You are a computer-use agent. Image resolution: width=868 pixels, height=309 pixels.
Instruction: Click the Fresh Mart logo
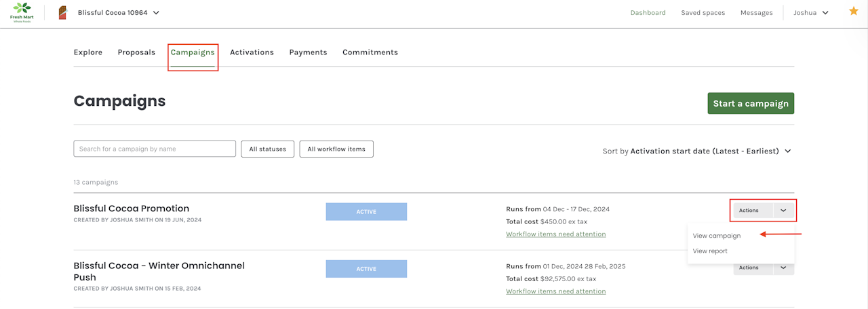coord(22,12)
